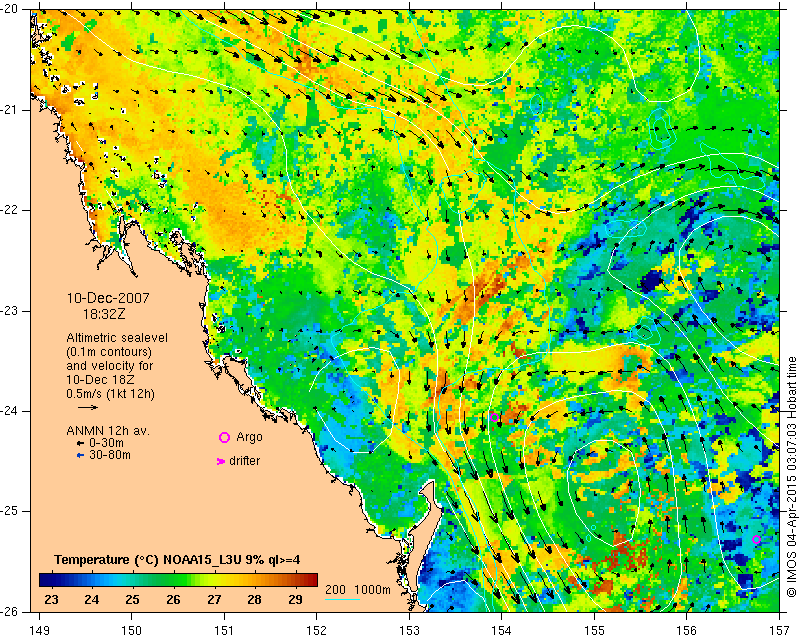Pick the dark blue end of temperature colorbar
Image resolution: width=800 pixels, height=640 pixels.
coord(44,580)
